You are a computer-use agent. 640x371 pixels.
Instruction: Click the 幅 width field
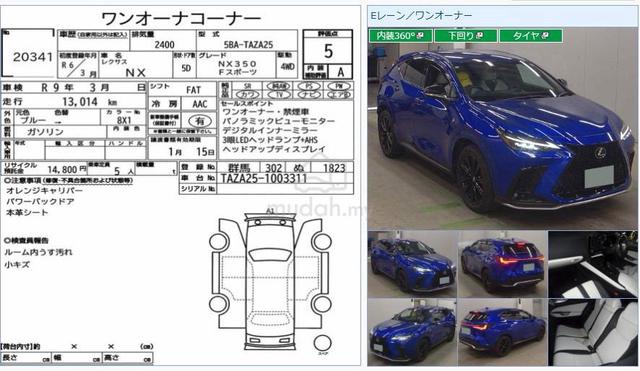[x=77, y=358]
